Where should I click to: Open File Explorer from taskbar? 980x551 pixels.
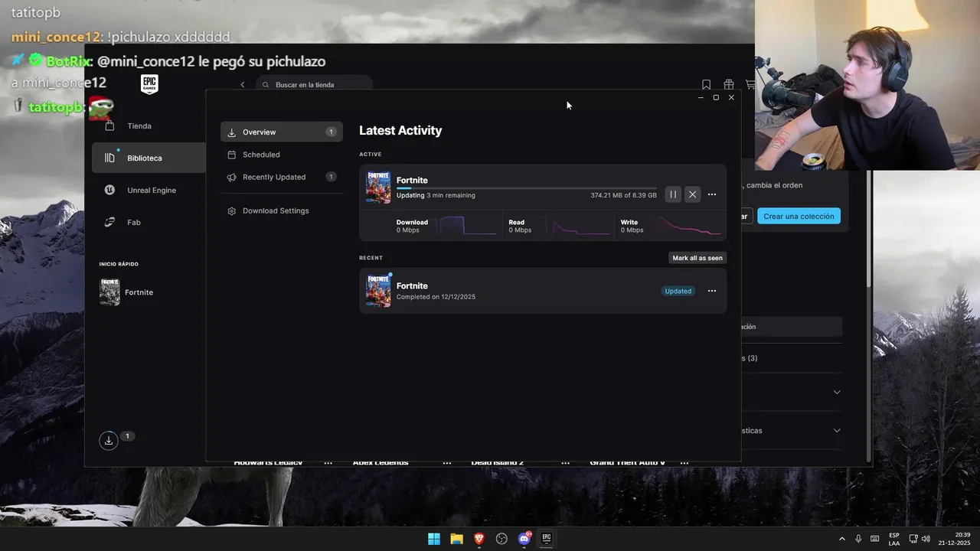coord(456,539)
